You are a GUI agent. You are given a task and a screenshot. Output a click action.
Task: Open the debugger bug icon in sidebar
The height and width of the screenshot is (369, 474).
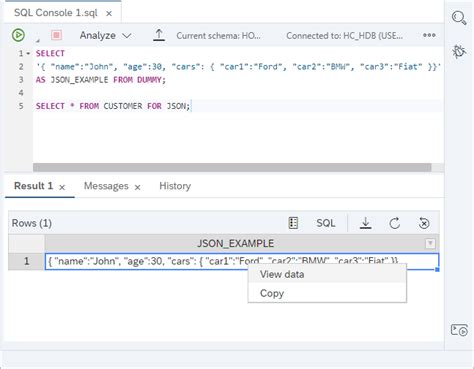pyautogui.click(x=459, y=52)
